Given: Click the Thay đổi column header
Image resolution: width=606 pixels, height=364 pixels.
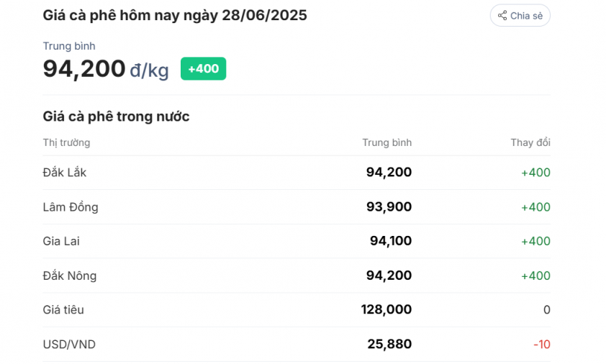Looking at the screenshot, I should click(530, 142).
